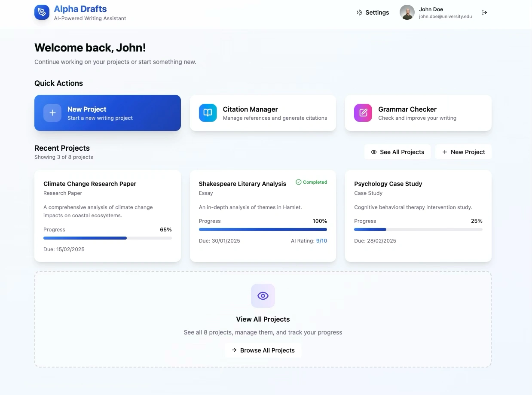Screen dimensions: 532x395
Task: Click the Hamlet themes description text
Action: coord(251,207)
